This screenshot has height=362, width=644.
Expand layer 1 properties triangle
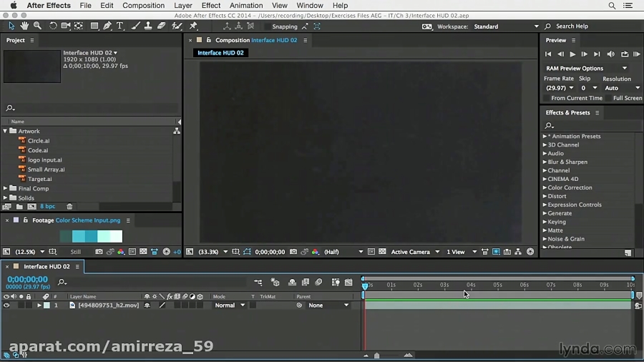tap(39, 305)
